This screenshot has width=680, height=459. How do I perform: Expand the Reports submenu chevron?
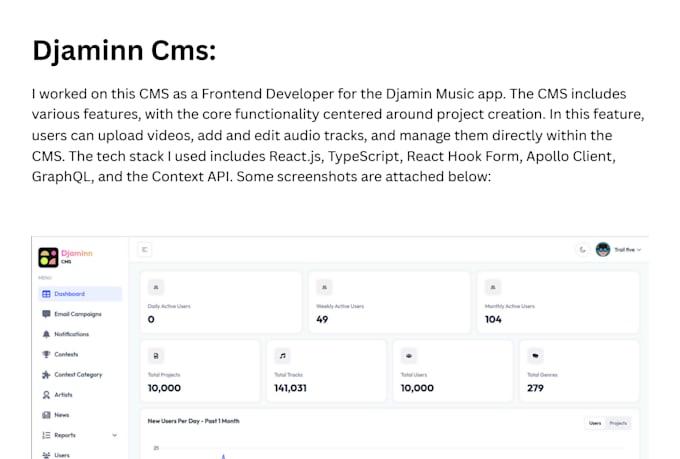pyautogui.click(x=114, y=435)
